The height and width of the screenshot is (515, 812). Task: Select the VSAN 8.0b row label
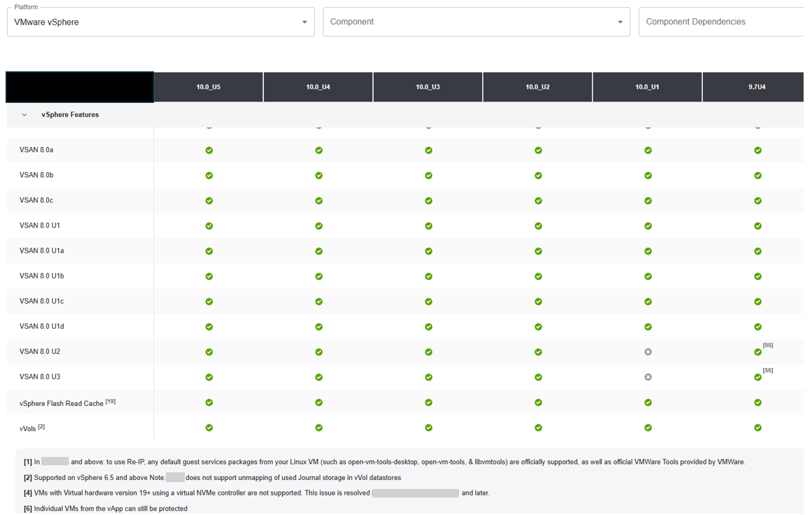point(36,175)
